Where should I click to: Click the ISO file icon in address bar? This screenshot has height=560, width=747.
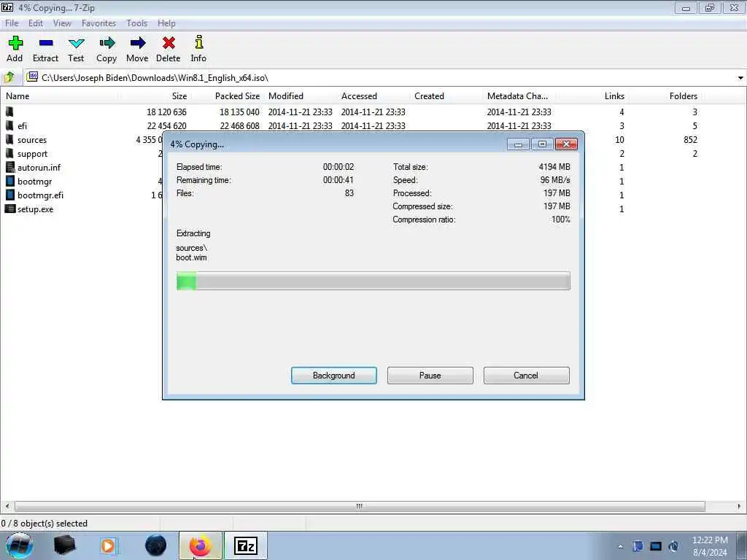click(x=32, y=77)
